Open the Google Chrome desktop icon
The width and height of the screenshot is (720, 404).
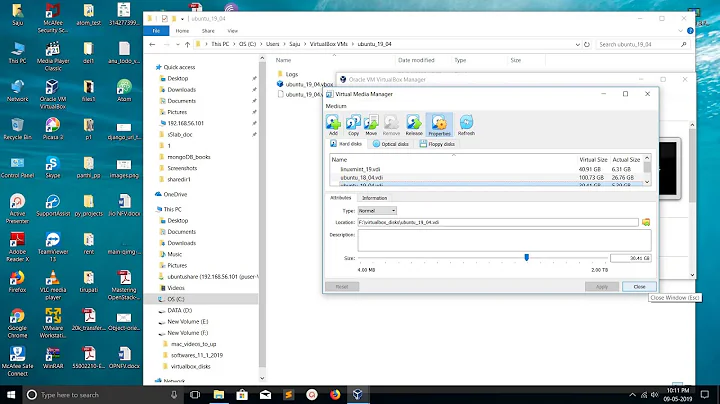[17, 323]
